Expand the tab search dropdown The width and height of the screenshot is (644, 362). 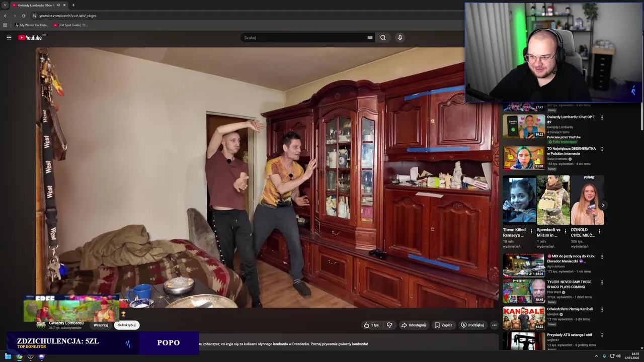point(5,5)
